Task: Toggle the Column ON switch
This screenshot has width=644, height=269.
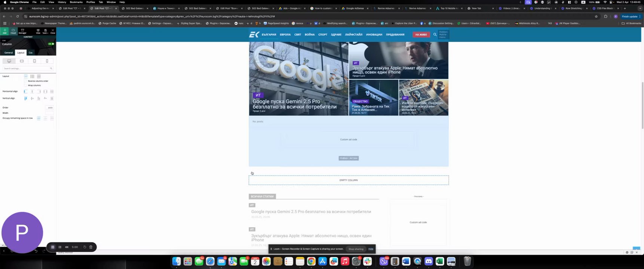Action: [x=51, y=44]
